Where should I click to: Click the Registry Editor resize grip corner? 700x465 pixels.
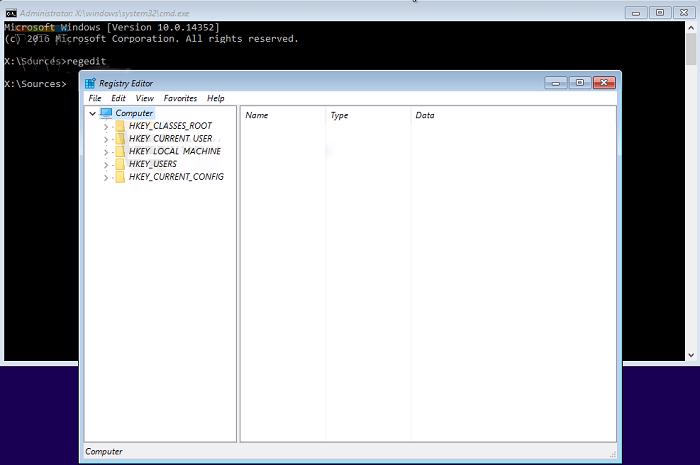point(612,454)
